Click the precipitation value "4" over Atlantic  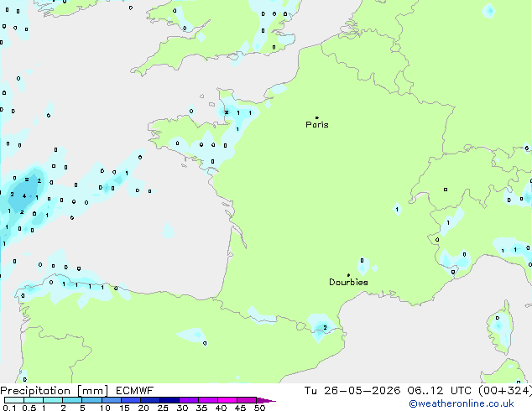tap(24, 196)
